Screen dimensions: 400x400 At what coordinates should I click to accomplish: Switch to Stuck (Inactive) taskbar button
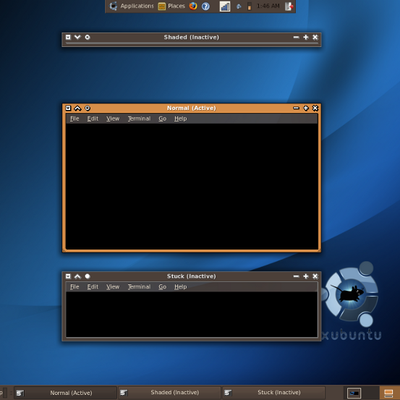click(x=273, y=393)
